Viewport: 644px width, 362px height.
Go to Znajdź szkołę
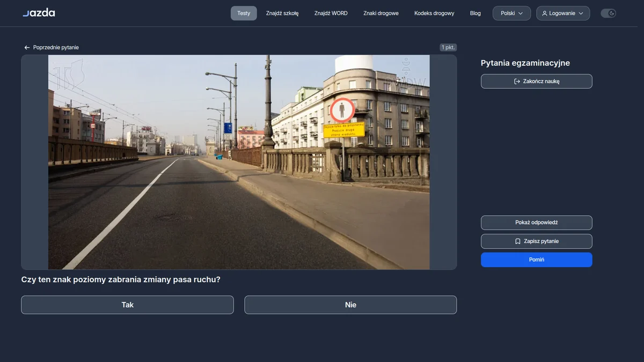coord(282,13)
